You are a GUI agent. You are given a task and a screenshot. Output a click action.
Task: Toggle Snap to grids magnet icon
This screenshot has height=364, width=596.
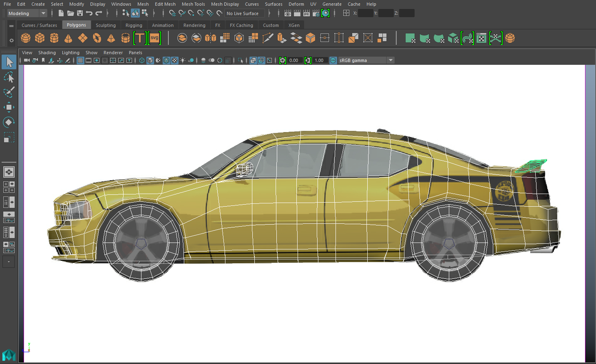[x=172, y=13]
